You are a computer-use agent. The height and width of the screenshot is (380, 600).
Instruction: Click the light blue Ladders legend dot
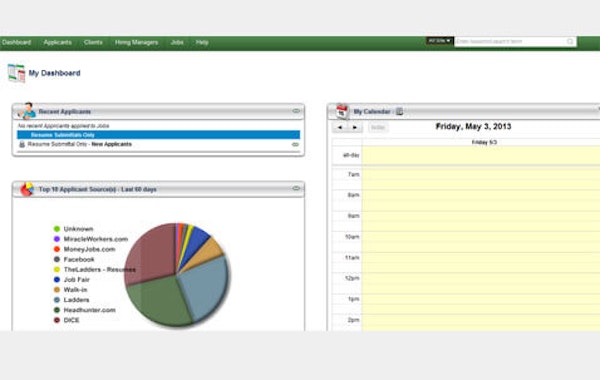(x=57, y=300)
